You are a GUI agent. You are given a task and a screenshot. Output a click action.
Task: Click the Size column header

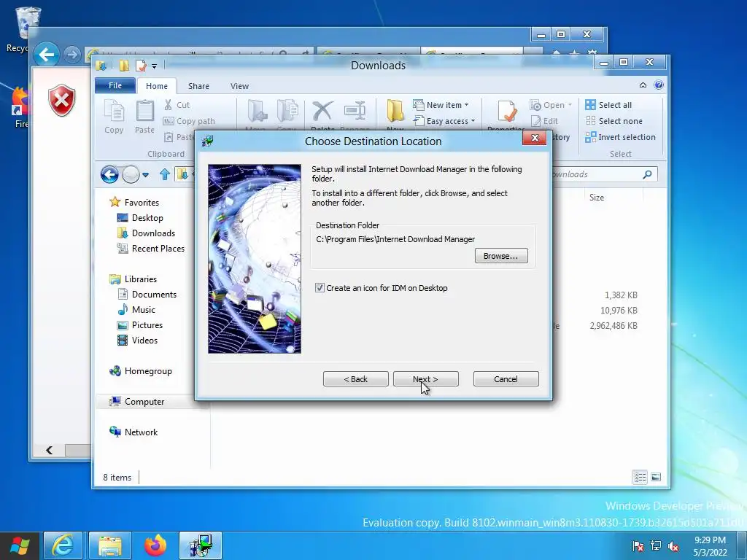coord(597,197)
